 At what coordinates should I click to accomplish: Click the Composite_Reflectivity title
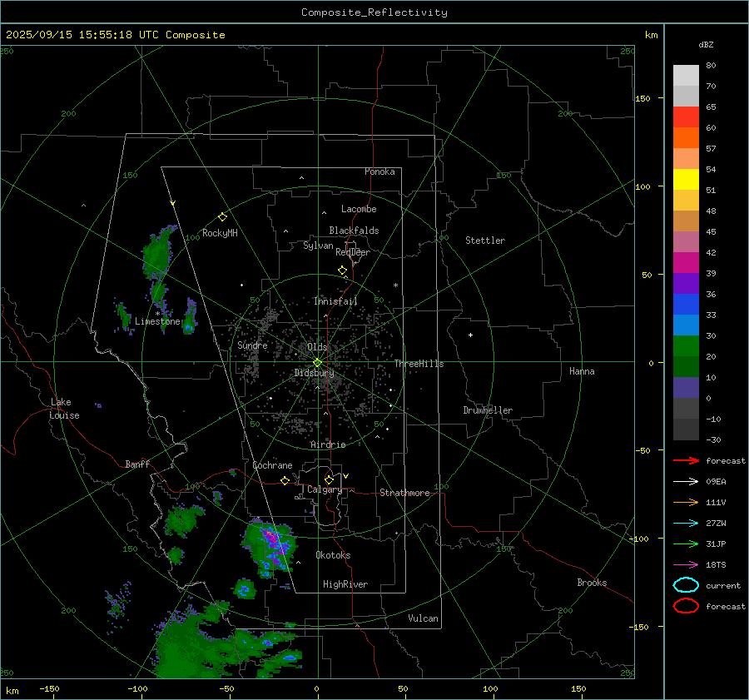pos(374,12)
